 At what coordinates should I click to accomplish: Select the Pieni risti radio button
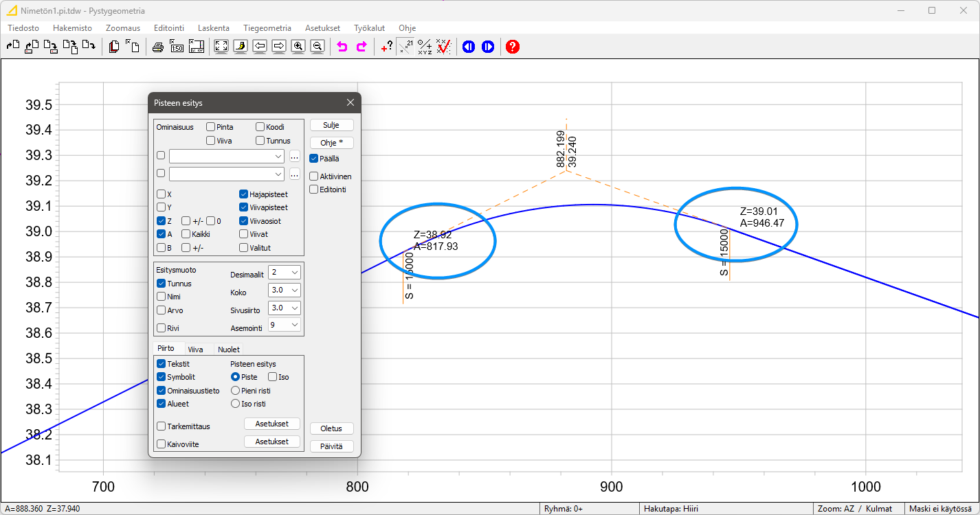236,391
